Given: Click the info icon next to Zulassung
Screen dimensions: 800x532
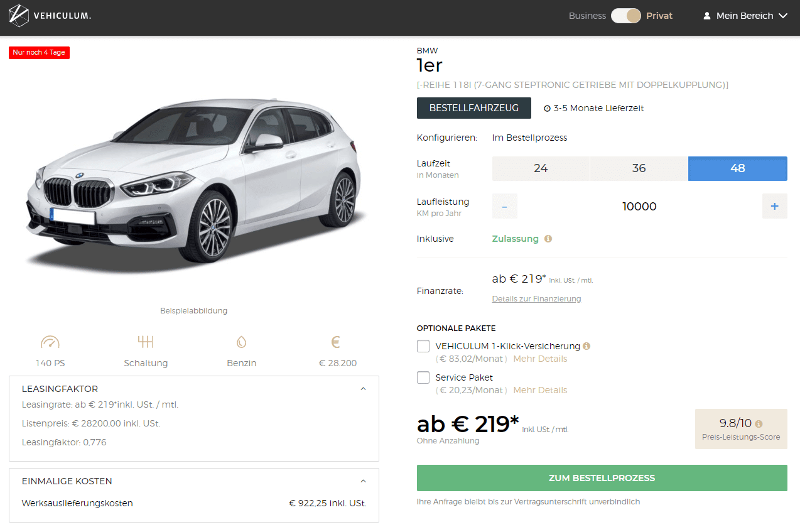Looking at the screenshot, I should point(548,239).
